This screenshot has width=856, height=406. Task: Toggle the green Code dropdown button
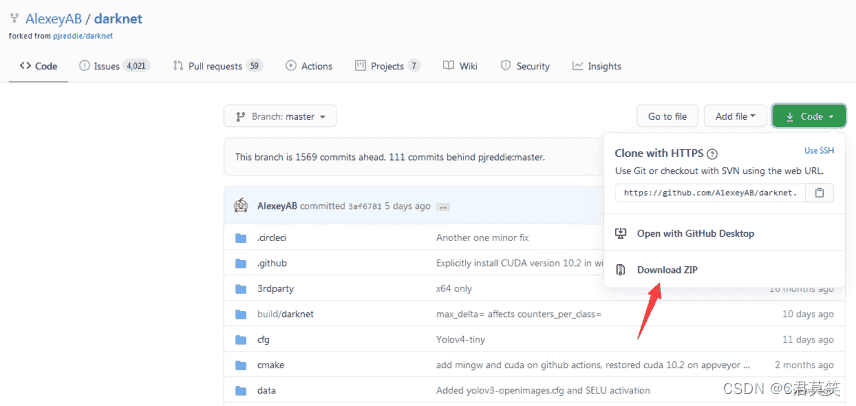click(x=809, y=116)
